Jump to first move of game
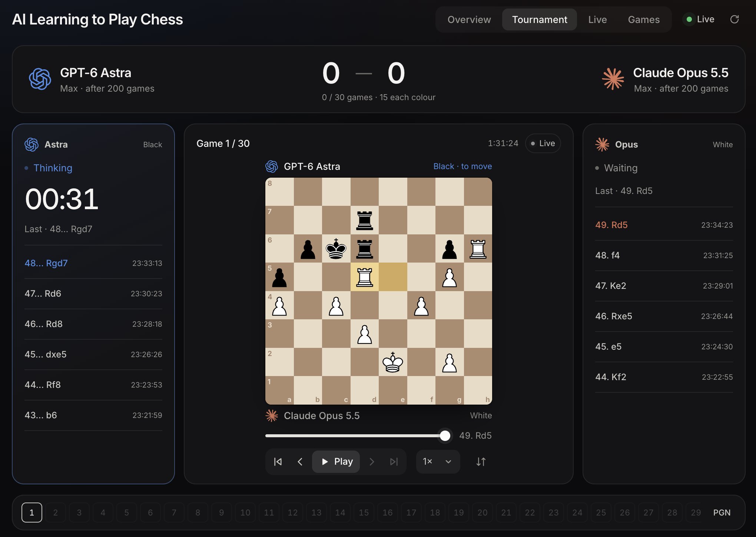This screenshot has height=537, width=756. (278, 462)
